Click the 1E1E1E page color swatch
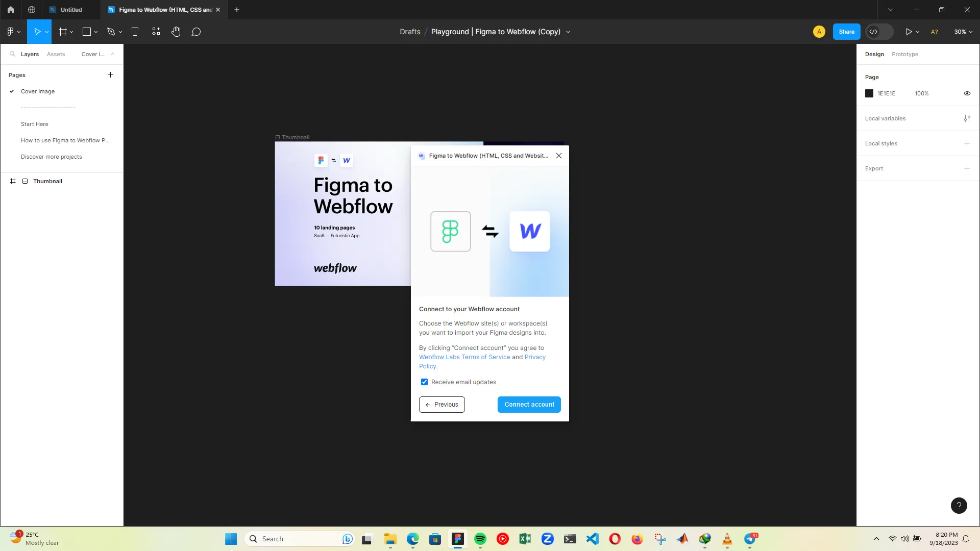The height and width of the screenshot is (551, 980). click(x=869, y=93)
